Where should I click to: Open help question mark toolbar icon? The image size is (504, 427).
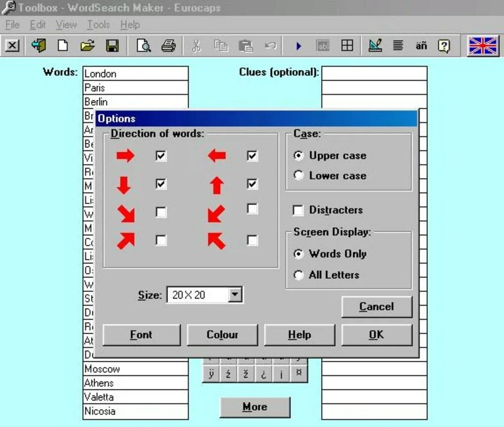(444, 45)
